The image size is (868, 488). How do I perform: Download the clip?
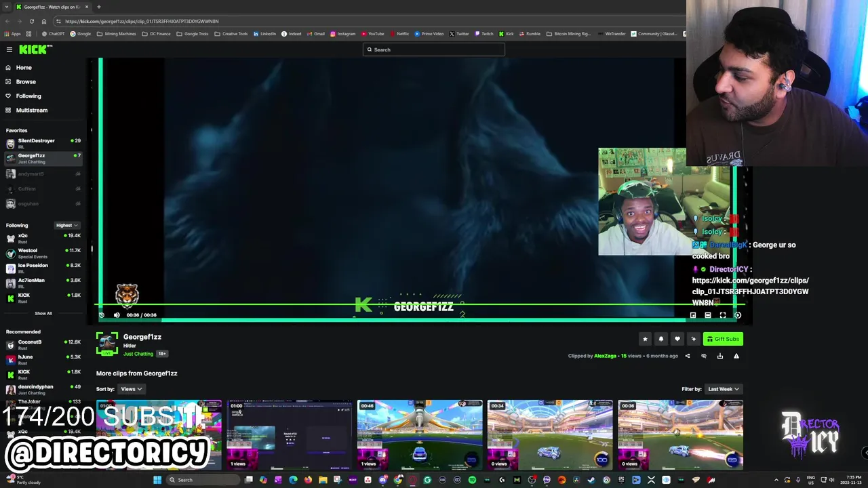(x=720, y=356)
